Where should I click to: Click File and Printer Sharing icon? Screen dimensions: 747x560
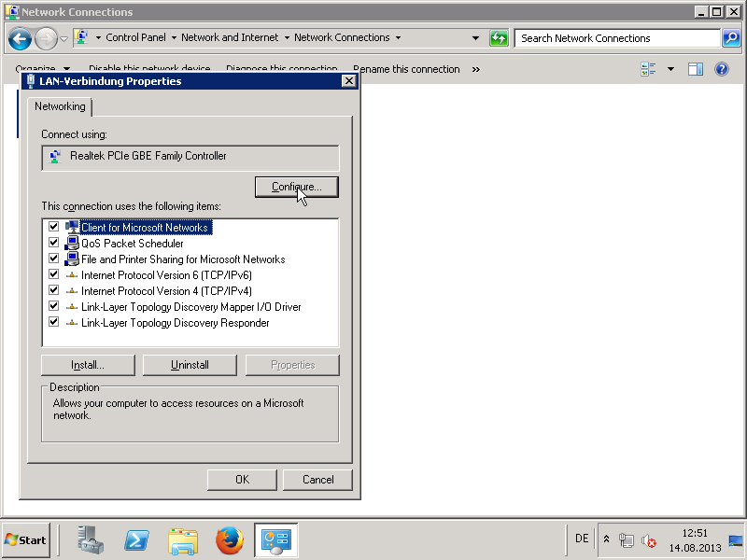[x=72, y=259]
